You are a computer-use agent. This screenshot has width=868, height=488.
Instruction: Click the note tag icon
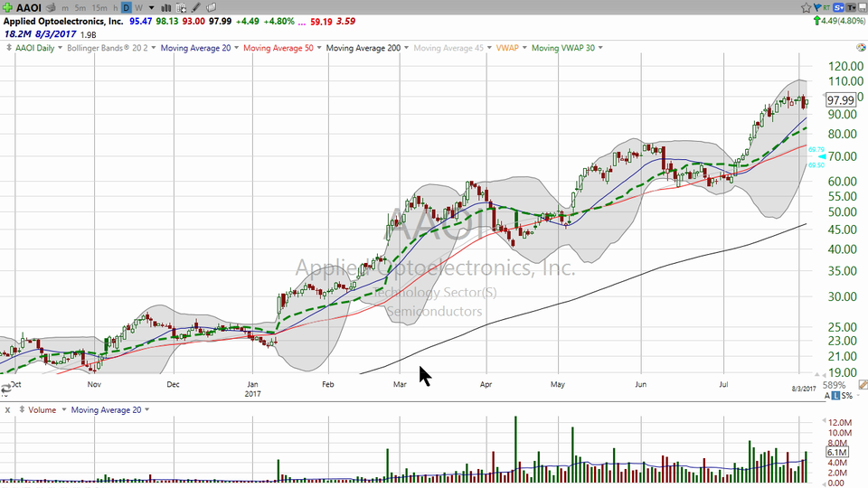[211, 8]
